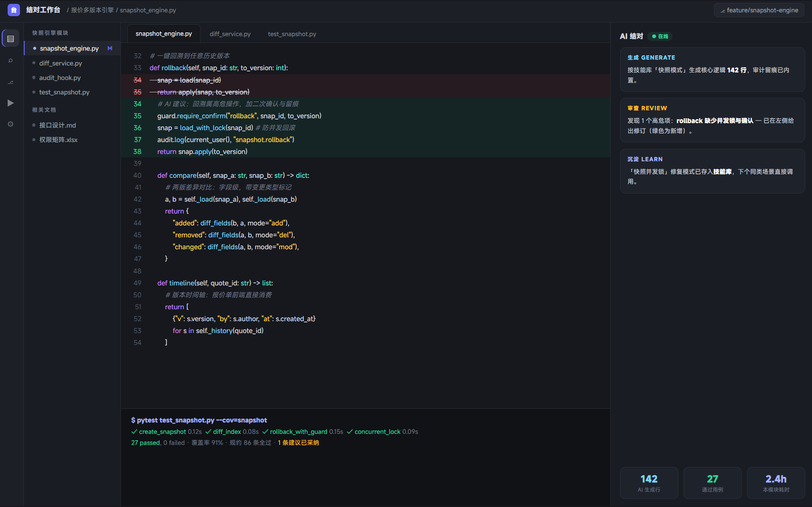Click guard.require_confirm added line

point(365,116)
